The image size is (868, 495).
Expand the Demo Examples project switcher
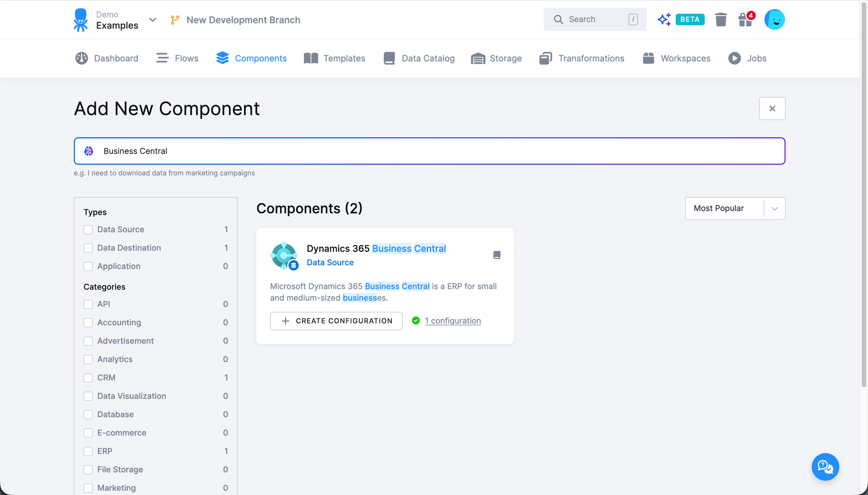pos(152,20)
